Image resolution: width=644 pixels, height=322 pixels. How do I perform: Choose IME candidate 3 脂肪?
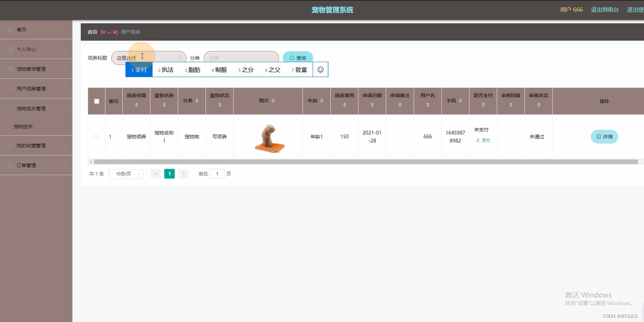(192, 70)
